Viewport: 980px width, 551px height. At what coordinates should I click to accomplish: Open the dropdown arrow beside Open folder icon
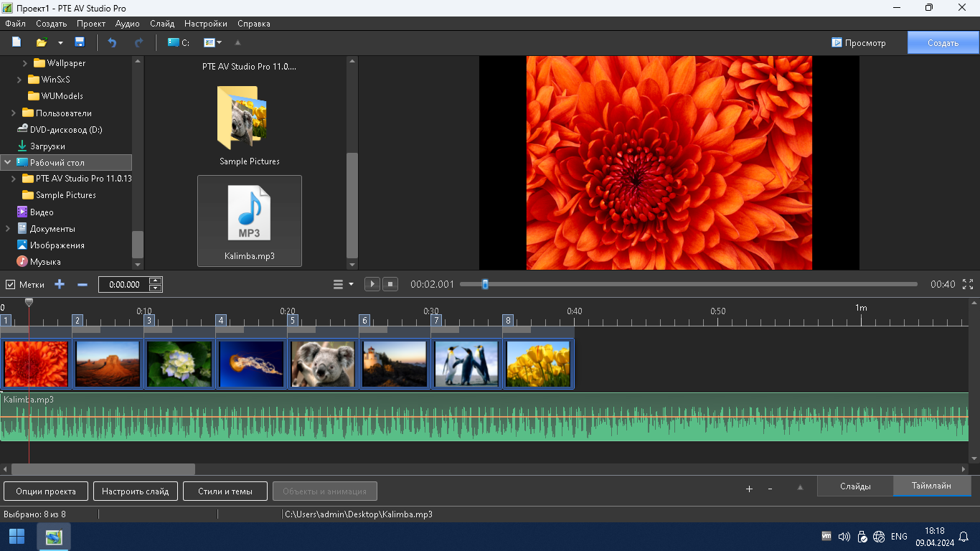click(60, 43)
